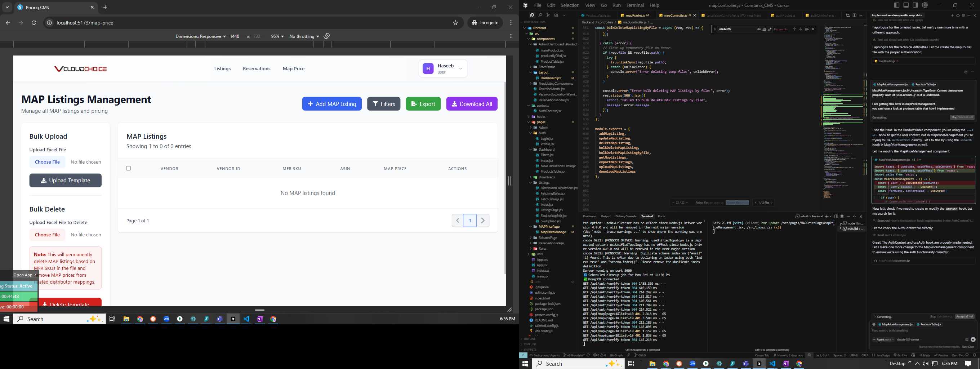Image resolution: width=980 pixels, height=369 pixels.
Task: Open Map Price nav link
Action: point(294,69)
